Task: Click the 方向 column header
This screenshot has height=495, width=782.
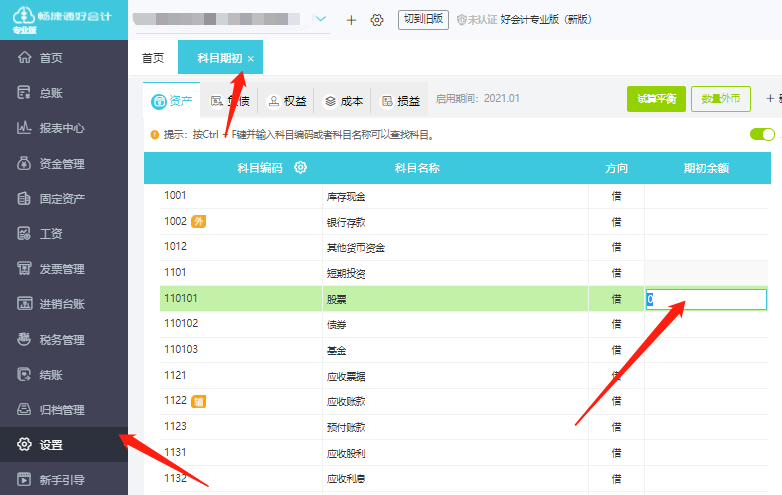Action: pyautogui.click(x=616, y=168)
